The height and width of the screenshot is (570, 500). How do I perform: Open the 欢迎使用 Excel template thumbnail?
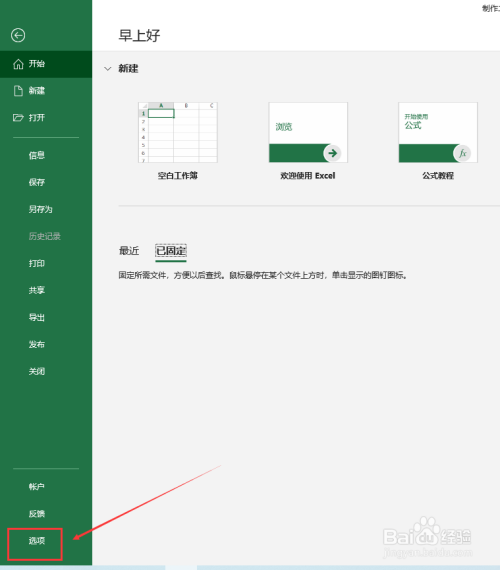308,132
